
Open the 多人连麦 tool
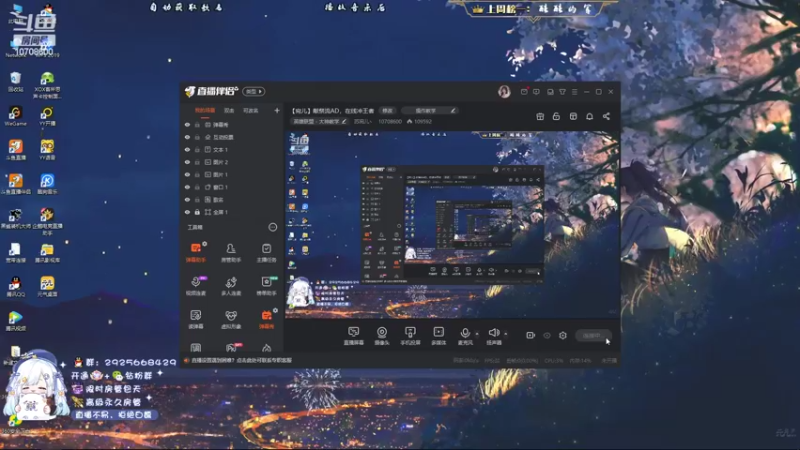(231, 286)
